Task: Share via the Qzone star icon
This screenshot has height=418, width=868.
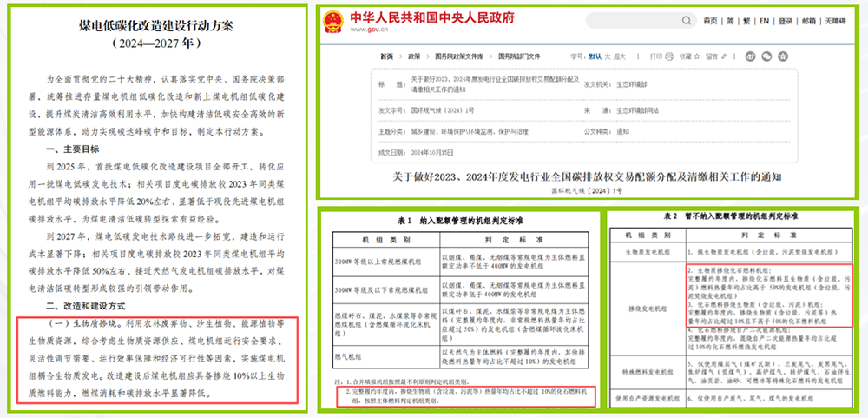Action: [x=783, y=56]
